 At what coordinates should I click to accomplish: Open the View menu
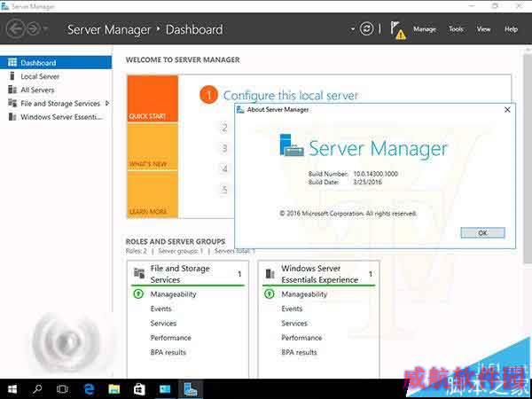483,29
